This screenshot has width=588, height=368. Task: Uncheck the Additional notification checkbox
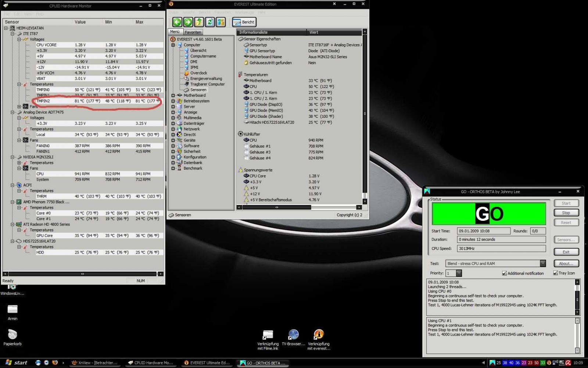504,273
